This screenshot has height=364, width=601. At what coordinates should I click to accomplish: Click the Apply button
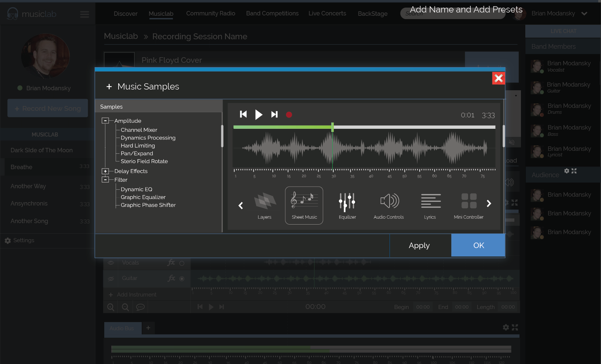420,245
